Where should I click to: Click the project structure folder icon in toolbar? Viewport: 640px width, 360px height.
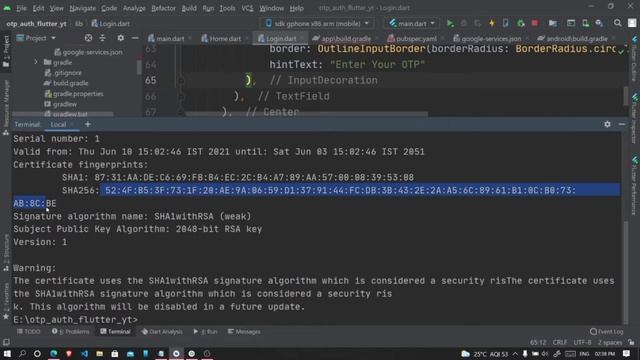point(553,24)
